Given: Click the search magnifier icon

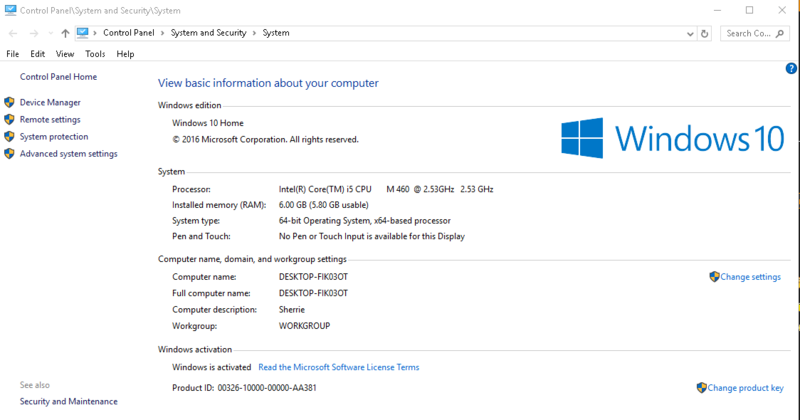Looking at the screenshot, I should 780,34.
